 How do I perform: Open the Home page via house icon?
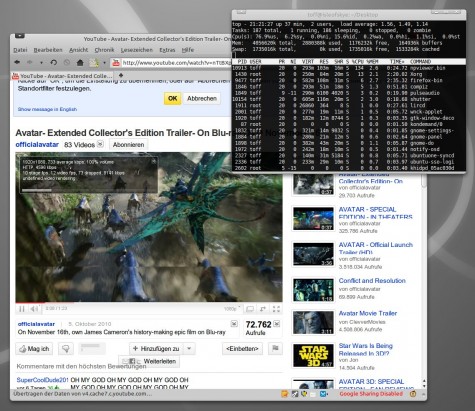(x=80, y=62)
